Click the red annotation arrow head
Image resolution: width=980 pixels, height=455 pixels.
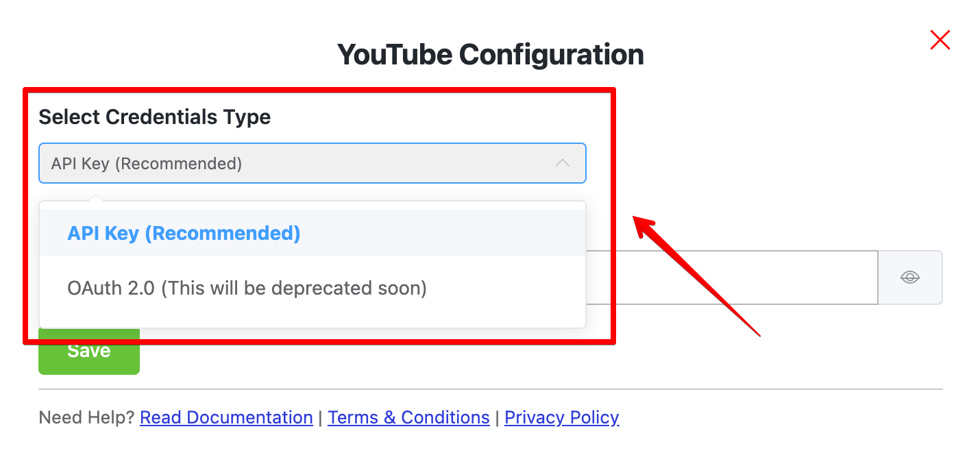tap(643, 226)
